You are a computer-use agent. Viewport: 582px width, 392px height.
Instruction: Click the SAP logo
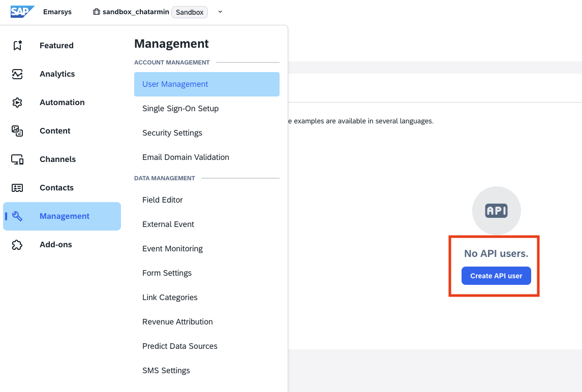tap(22, 12)
